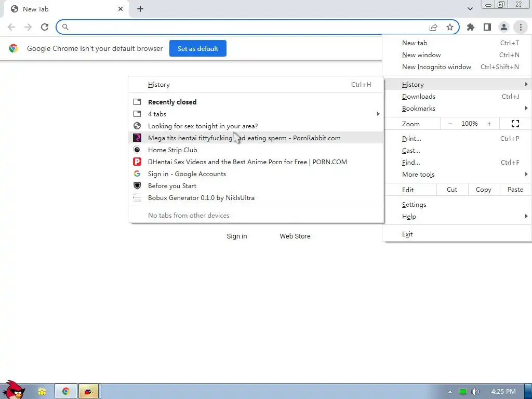This screenshot has width=532, height=399.
Task: Decrease zoom with the minus button
Action: pos(450,124)
